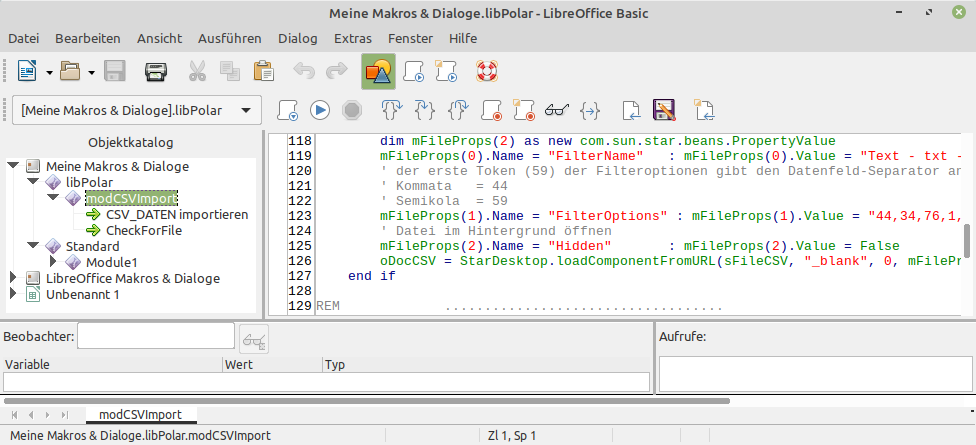Select modCSVImport in object catalog
The width and height of the screenshot is (976, 445).
[x=132, y=199]
